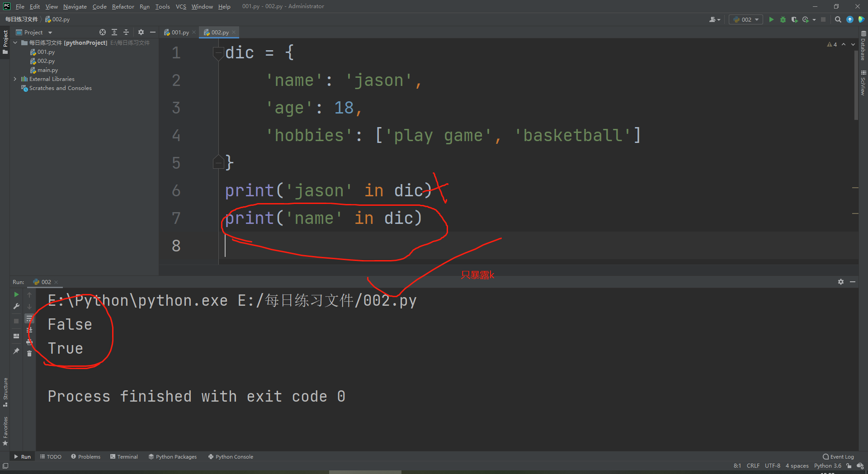Open the VCS menu
This screenshot has height=474, width=868.
181,6
